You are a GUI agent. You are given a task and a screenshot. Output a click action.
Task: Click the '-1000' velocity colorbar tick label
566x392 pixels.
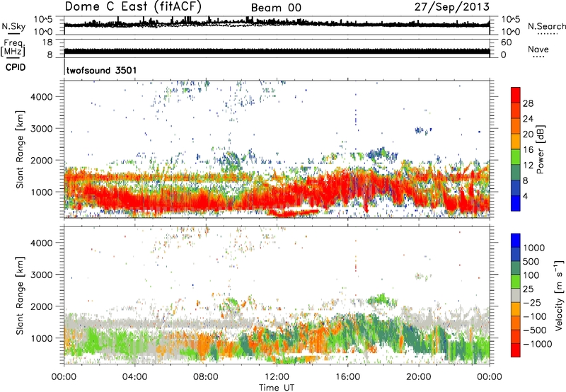538,344
